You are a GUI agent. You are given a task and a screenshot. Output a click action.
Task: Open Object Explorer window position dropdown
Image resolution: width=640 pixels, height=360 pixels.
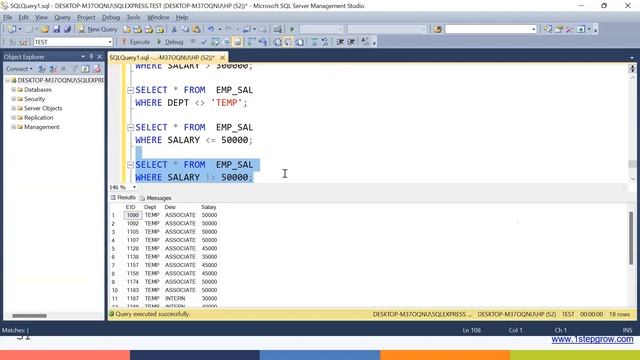pyautogui.click(x=83, y=57)
